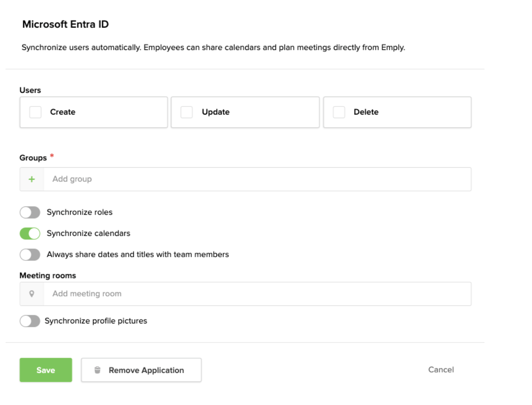532x405 pixels.
Task: Click the "Synchronize calendars" label text
Action: tap(88, 233)
